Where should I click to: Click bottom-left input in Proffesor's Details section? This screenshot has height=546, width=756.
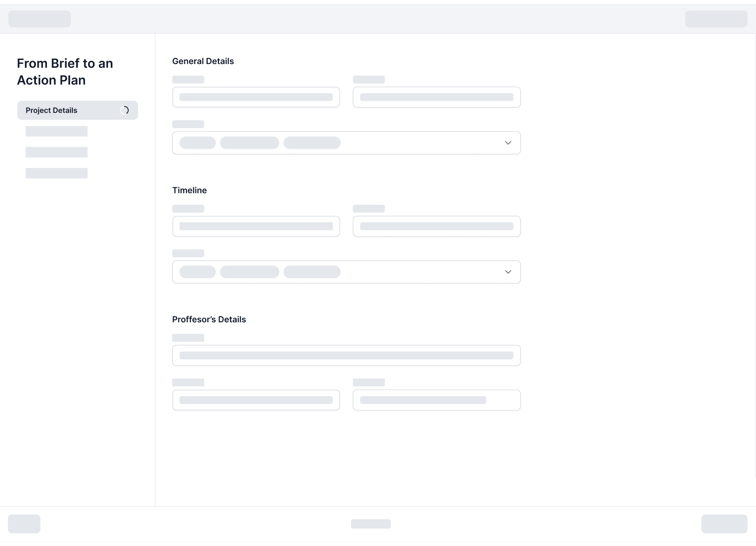point(256,400)
